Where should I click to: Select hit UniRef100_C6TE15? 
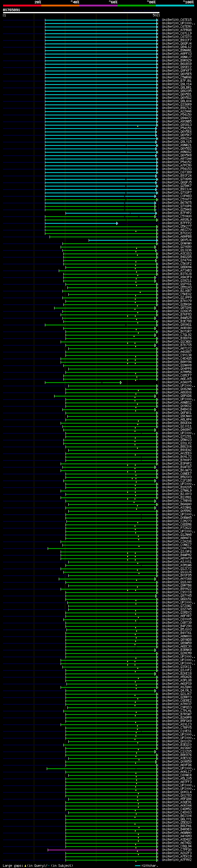point(177,20)
